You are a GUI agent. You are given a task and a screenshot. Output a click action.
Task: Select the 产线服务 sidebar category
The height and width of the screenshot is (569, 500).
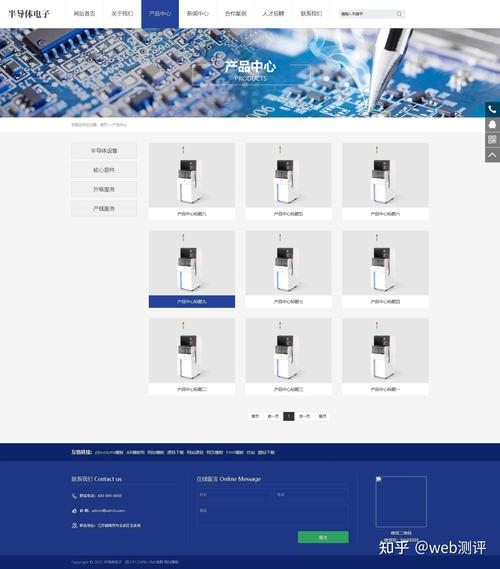point(104,209)
